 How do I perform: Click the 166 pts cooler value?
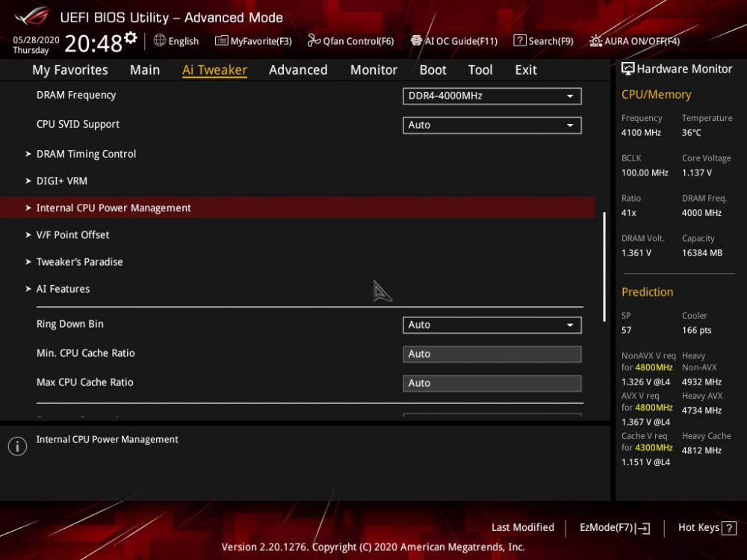696,331
